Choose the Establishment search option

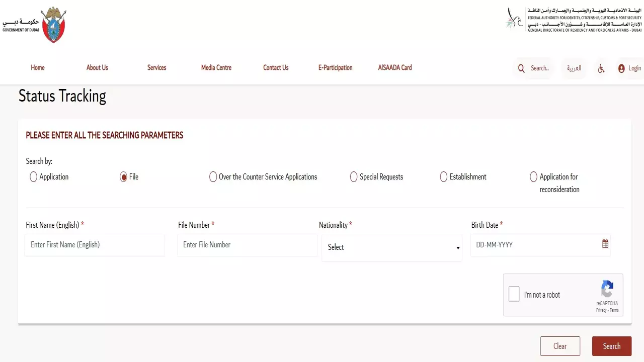pyautogui.click(x=443, y=177)
